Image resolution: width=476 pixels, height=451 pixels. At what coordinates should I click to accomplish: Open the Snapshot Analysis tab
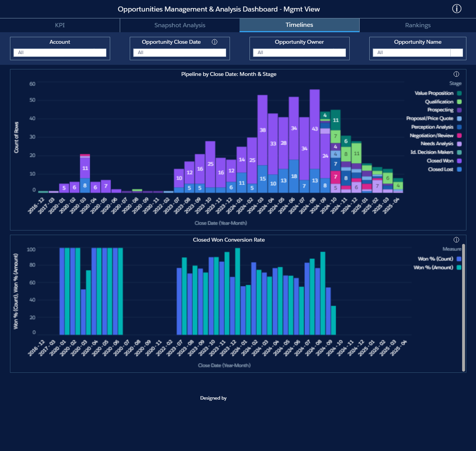[180, 25]
